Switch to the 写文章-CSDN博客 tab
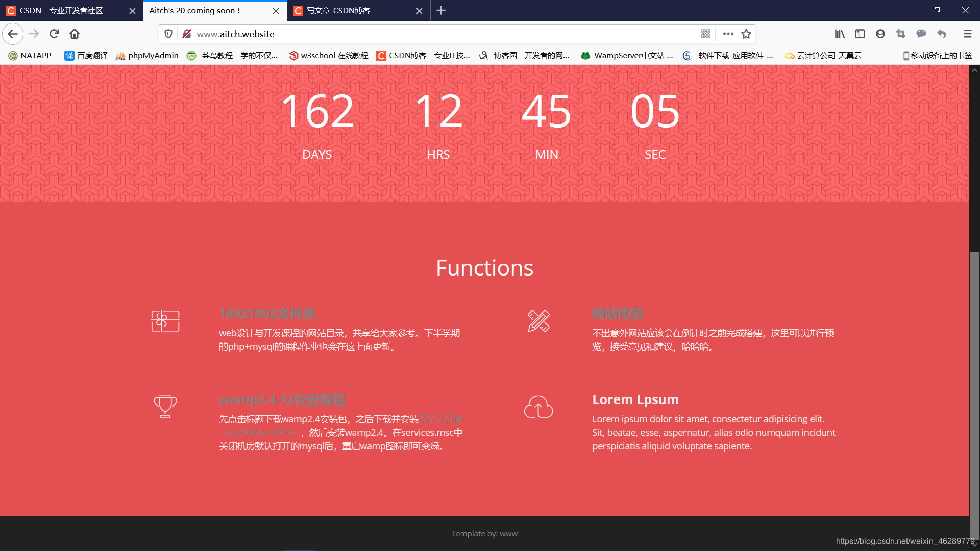Viewport: 980px width, 551px height. pos(338,10)
